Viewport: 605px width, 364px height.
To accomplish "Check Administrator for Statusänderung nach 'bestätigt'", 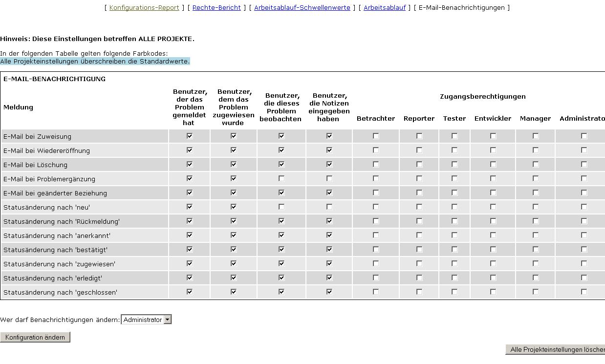I will tap(584, 250).
